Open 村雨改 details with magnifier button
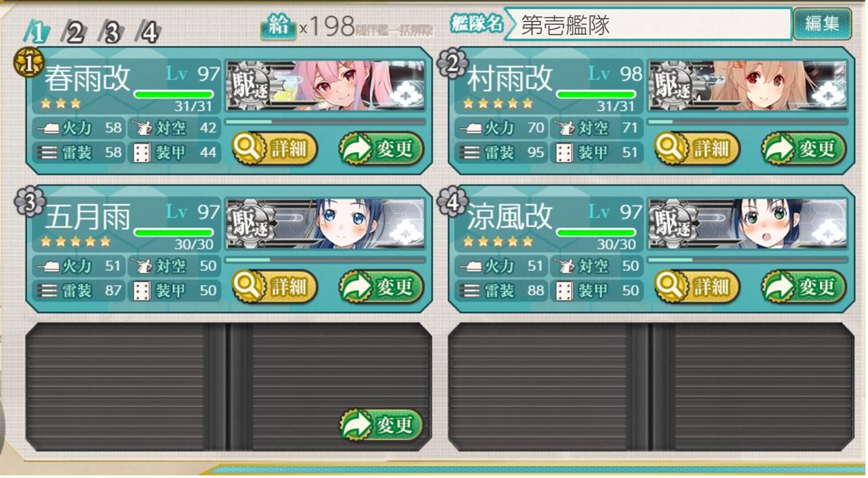 pyautogui.click(x=697, y=148)
